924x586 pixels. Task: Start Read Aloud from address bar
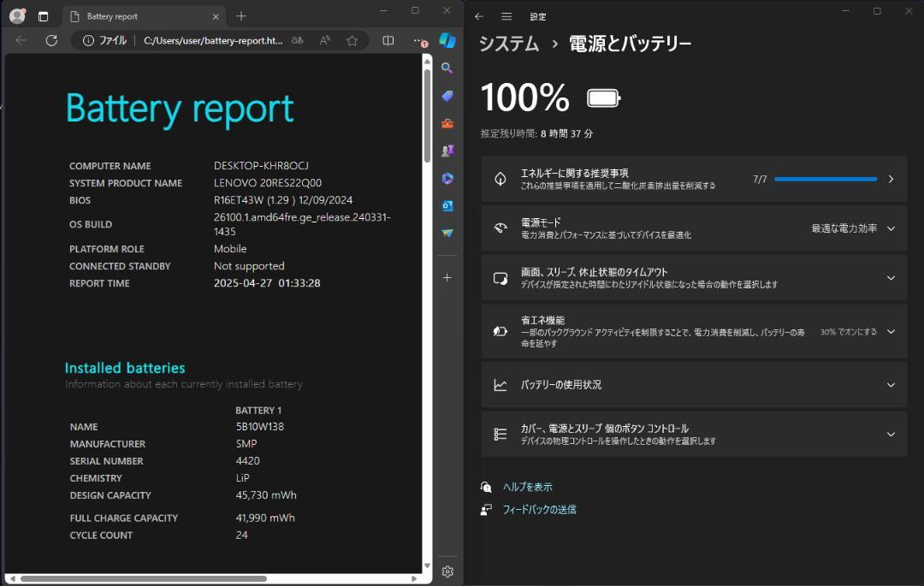click(x=325, y=41)
